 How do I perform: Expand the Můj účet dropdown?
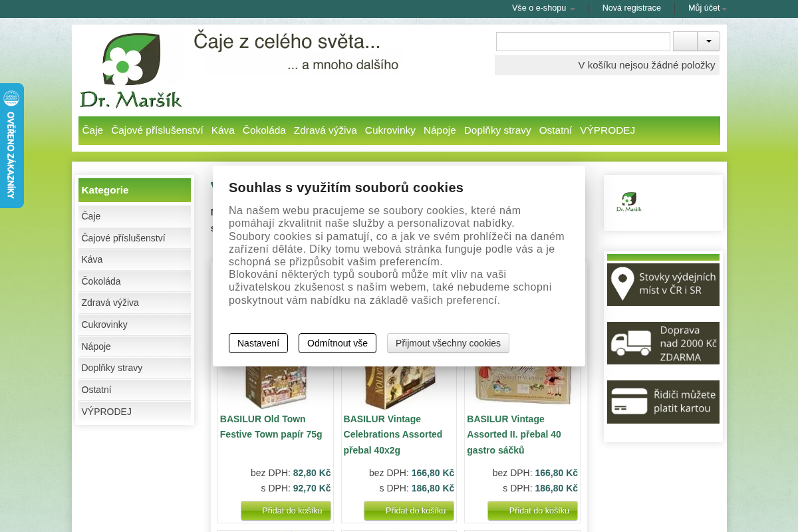(707, 8)
